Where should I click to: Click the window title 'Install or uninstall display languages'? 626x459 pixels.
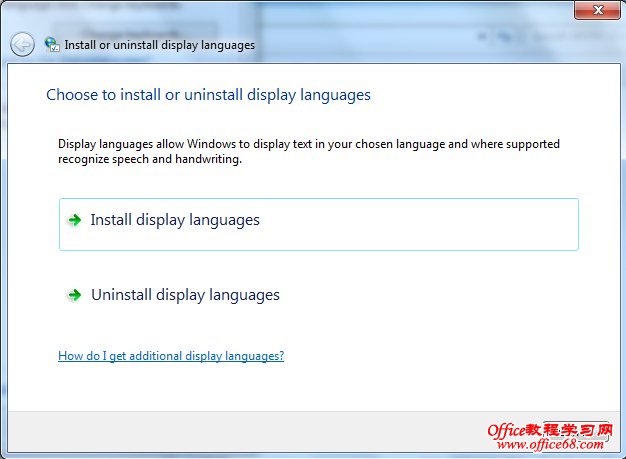(159, 45)
